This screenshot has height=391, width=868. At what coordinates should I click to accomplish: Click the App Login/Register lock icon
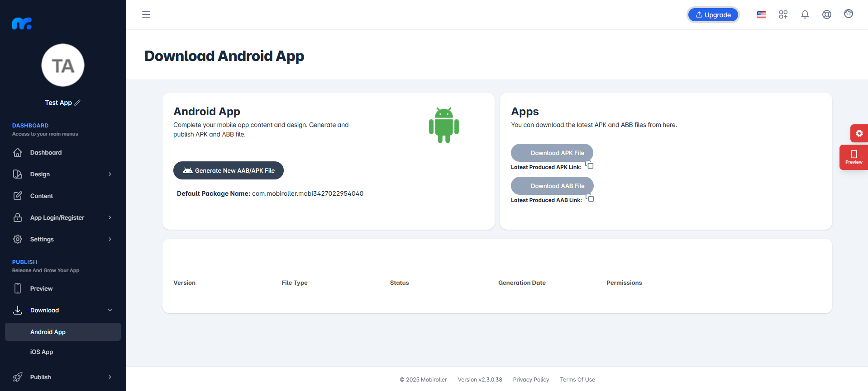tap(18, 217)
